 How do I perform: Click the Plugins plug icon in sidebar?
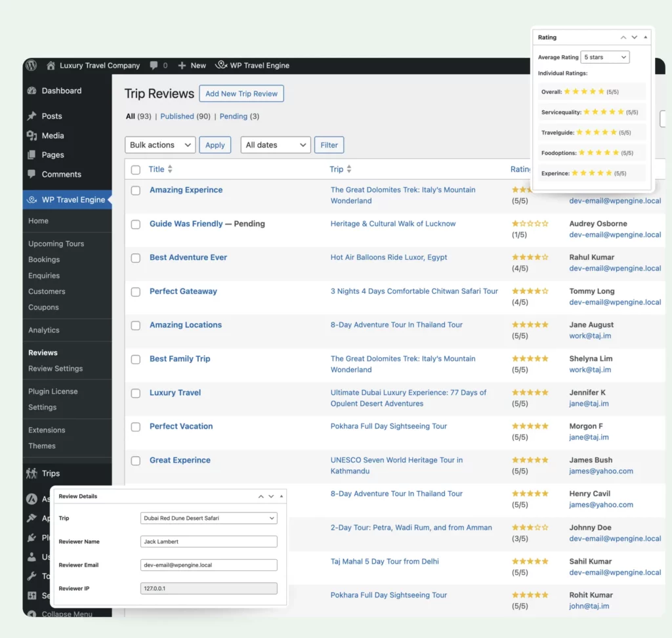pos(31,537)
